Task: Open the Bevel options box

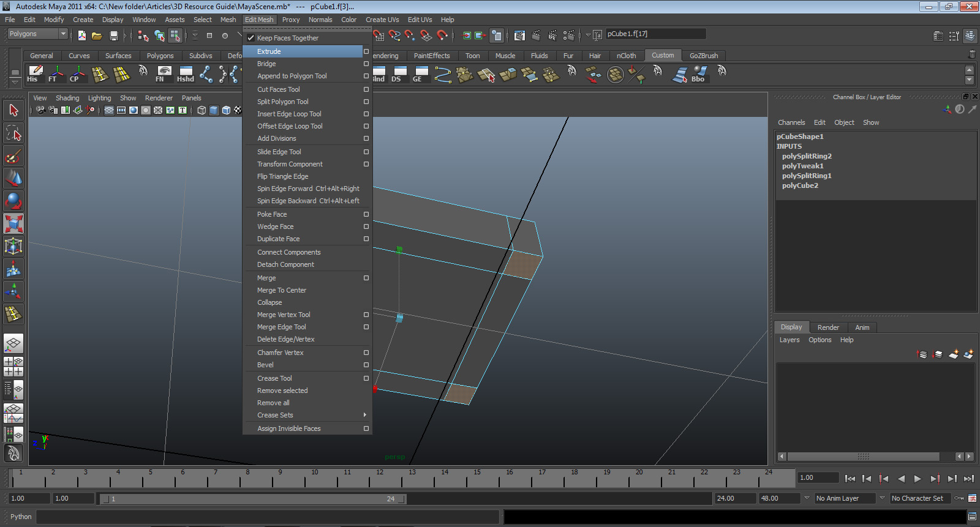Action: pos(366,365)
